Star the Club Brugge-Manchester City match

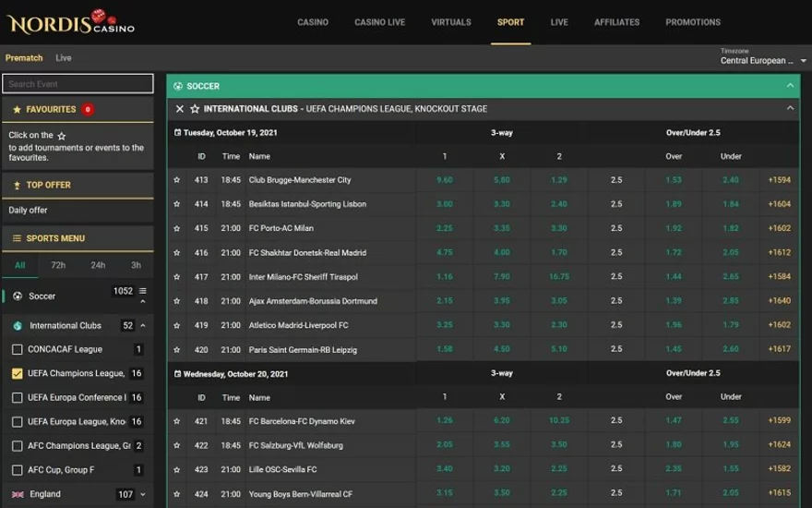(177, 180)
